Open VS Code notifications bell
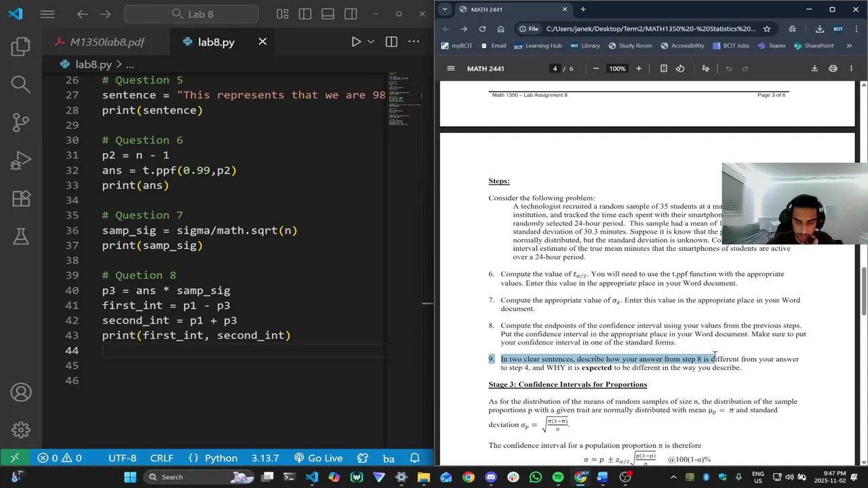Viewport: 868px width, 488px height. [x=415, y=458]
